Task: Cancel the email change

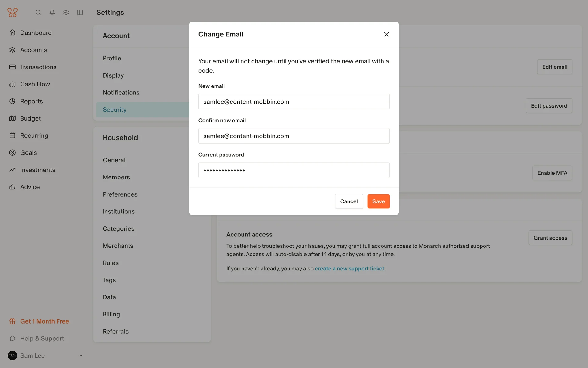Action: point(349,201)
